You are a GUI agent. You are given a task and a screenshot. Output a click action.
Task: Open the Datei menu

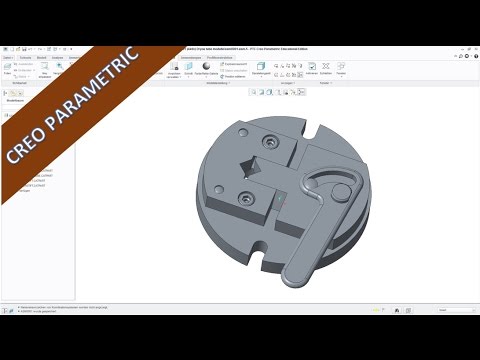[x=8, y=58]
